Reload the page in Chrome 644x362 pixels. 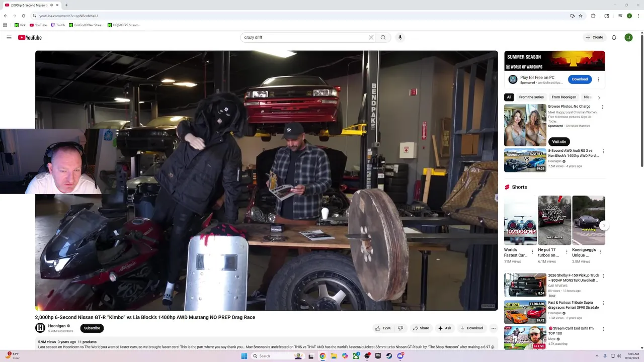[23, 16]
